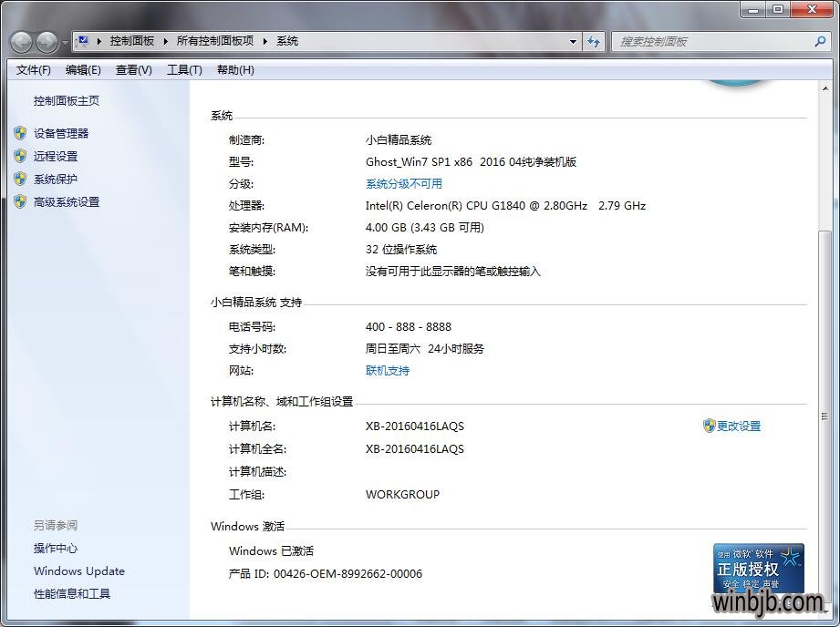Viewport: 840px width, 627px height.
Task: Click shield icon next to 系统保护
Action: click(x=20, y=179)
